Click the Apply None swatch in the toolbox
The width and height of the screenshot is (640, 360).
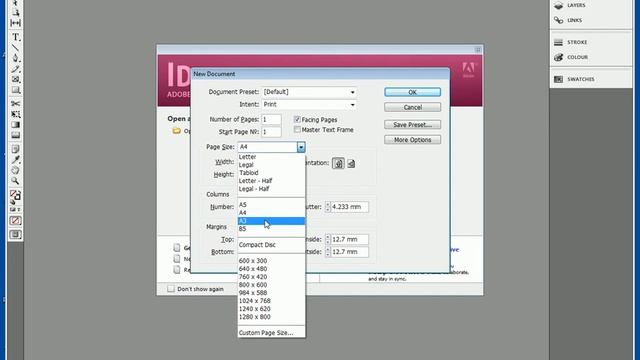[16, 221]
